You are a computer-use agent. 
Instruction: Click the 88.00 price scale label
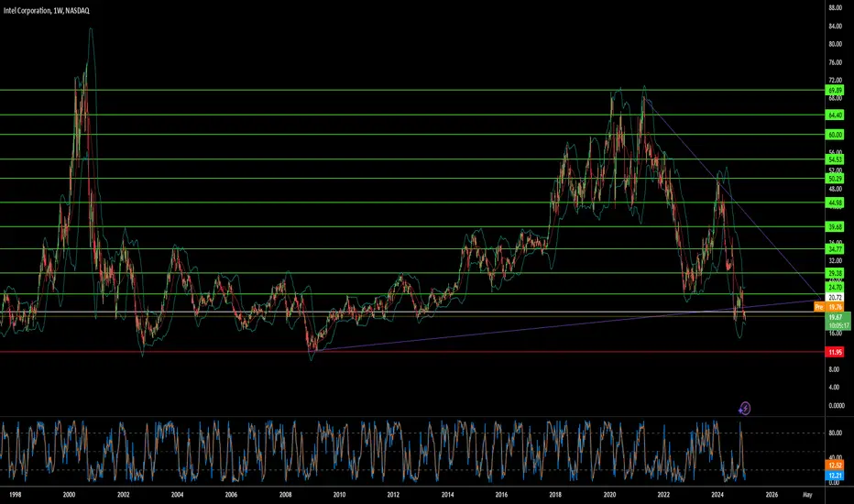(835, 7)
